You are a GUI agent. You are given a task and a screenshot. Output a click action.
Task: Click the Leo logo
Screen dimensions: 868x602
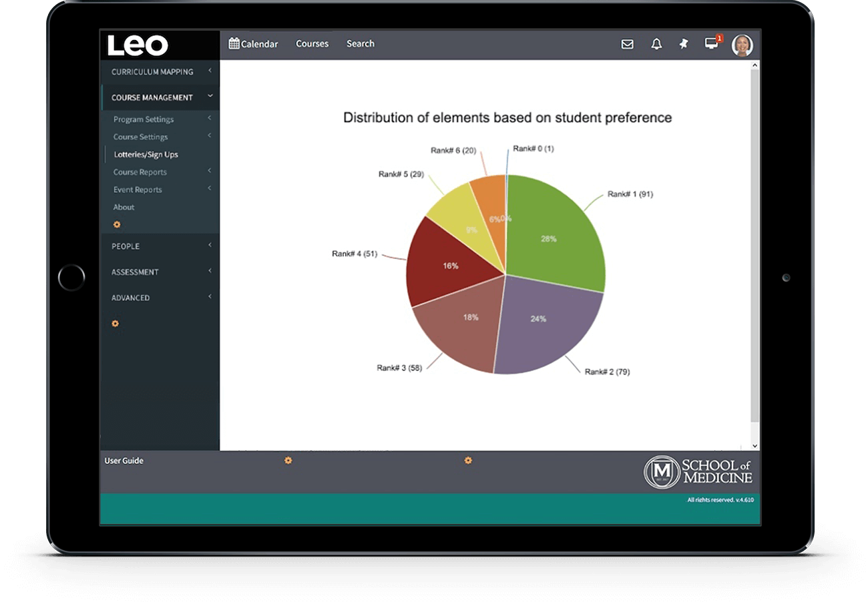pyautogui.click(x=138, y=45)
